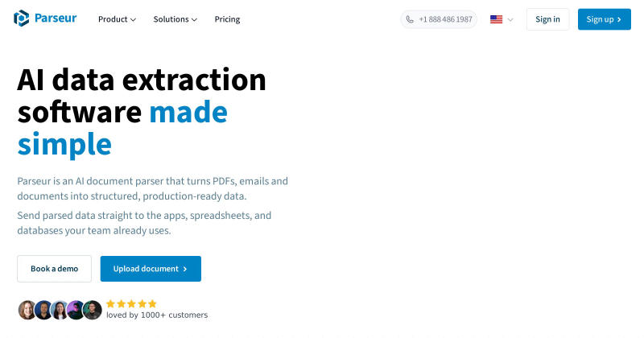
Task: Click the Parseur brand name
Action: [56, 18]
